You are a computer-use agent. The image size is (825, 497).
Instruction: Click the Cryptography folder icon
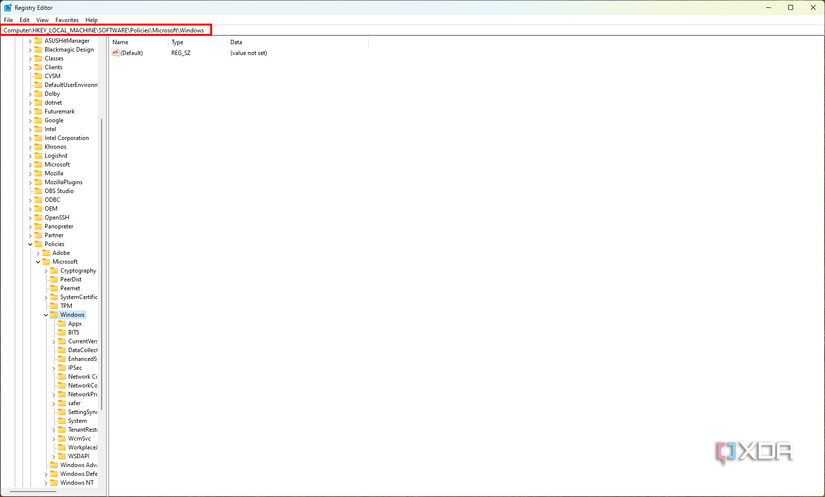coord(54,270)
